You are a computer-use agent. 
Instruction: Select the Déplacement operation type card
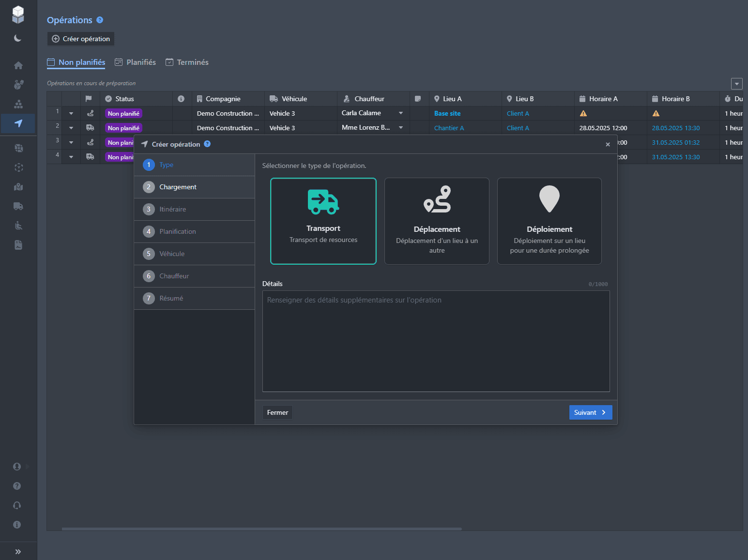(437, 221)
